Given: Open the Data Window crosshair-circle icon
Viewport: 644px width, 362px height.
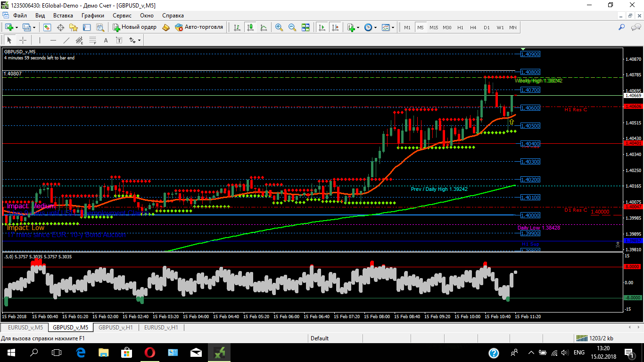Looking at the screenshot, I should [x=60, y=27].
